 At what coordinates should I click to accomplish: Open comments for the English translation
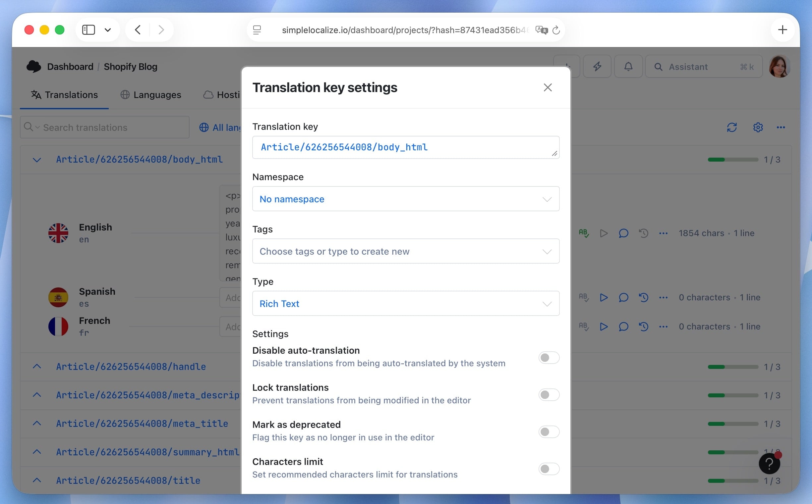point(623,233)
